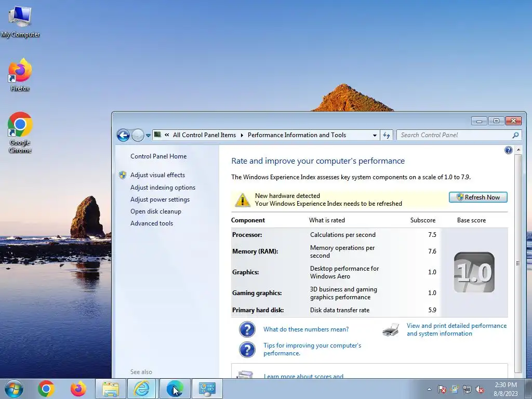Show hidden breadcrumb locations chevron
Screen dimensions: 532x399
[167, 135]
